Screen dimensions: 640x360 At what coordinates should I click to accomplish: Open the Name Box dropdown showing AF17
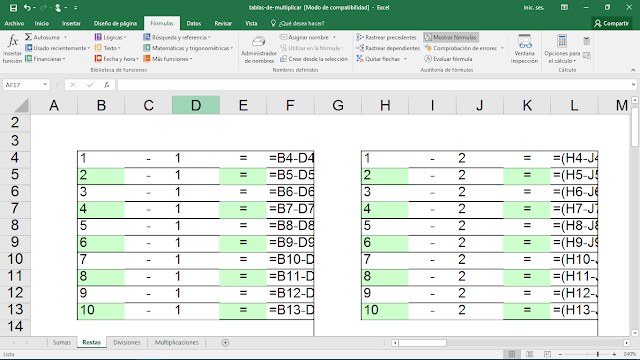pyautogui.click(x=45, y=85)
